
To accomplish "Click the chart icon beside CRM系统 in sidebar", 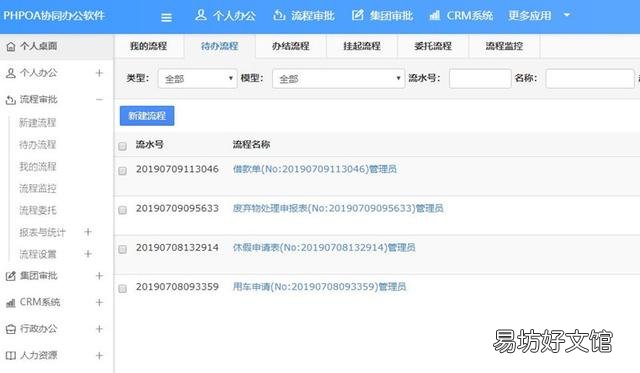I will point(11,303).
